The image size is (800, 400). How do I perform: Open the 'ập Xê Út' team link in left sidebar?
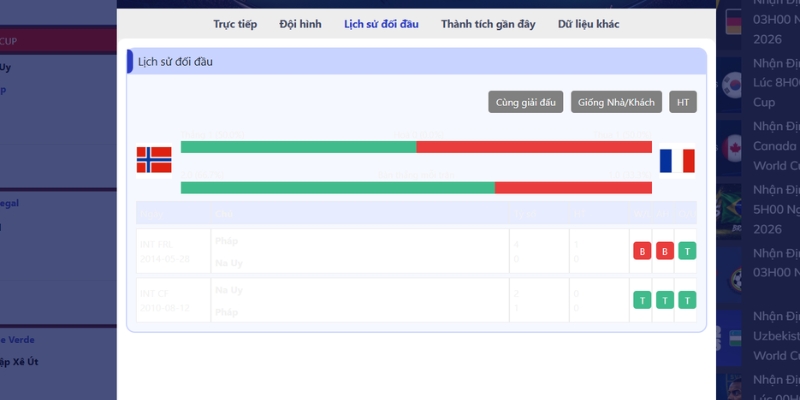19,362
